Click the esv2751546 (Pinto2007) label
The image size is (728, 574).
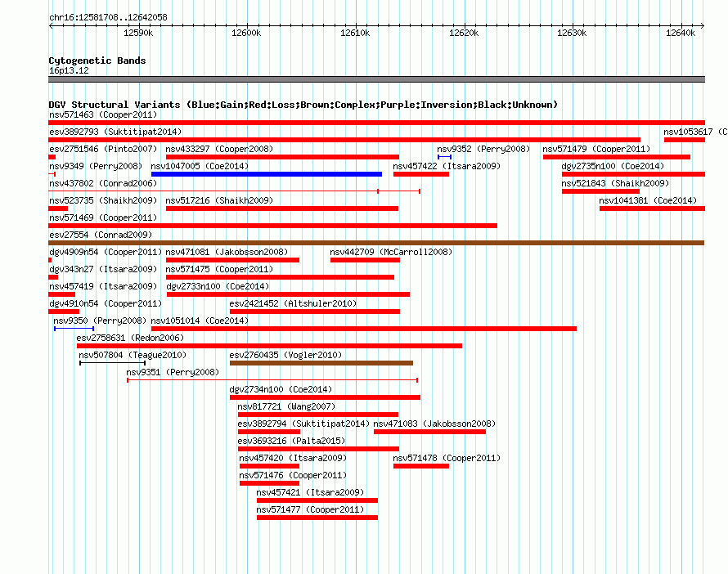tap(103, 149)
